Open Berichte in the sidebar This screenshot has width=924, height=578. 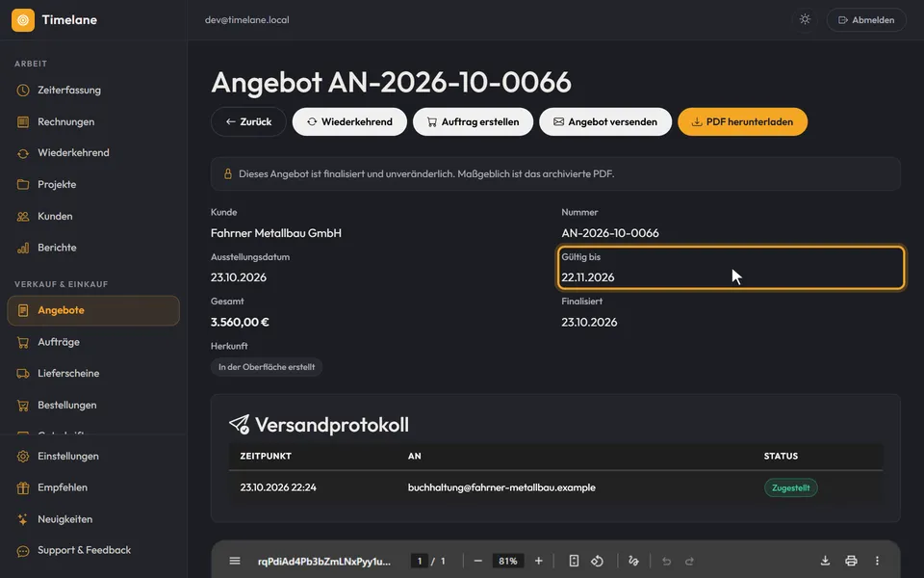(93, 248)
